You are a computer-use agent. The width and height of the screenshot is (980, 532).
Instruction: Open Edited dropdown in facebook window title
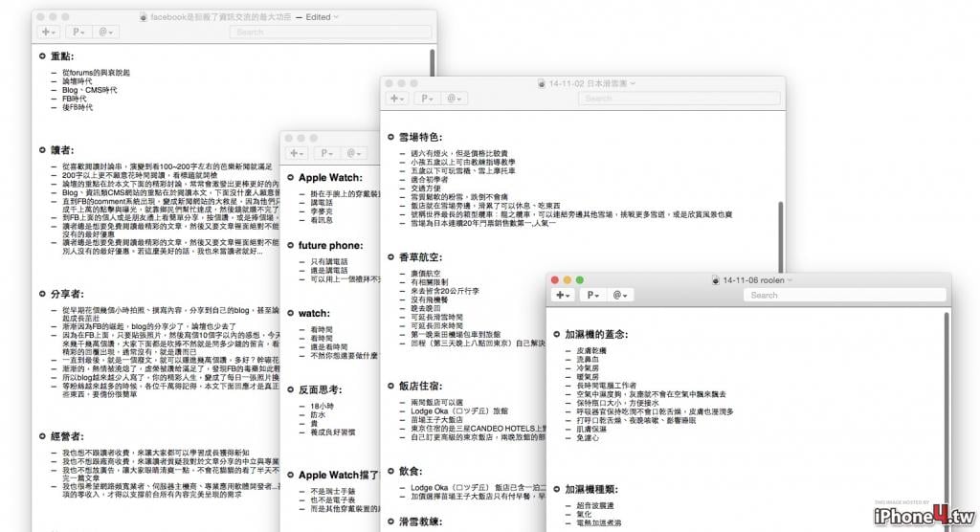[322, 17]
